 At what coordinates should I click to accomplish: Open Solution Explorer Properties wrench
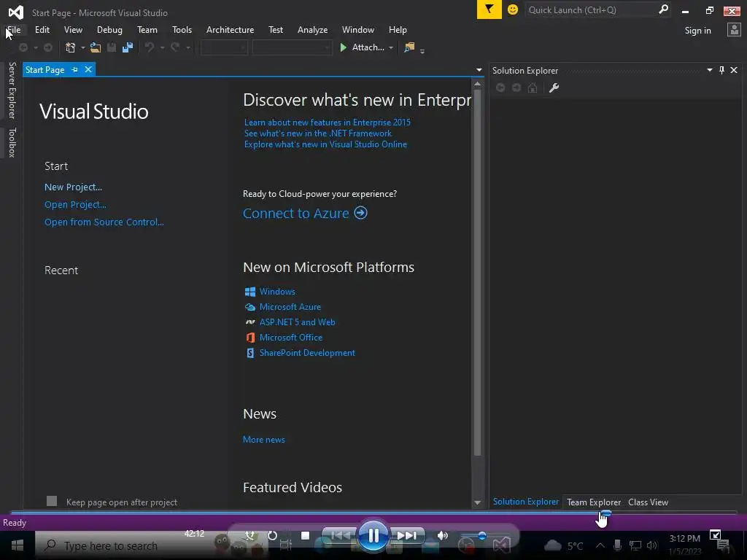pyautogui.click(x=554, y=87)
